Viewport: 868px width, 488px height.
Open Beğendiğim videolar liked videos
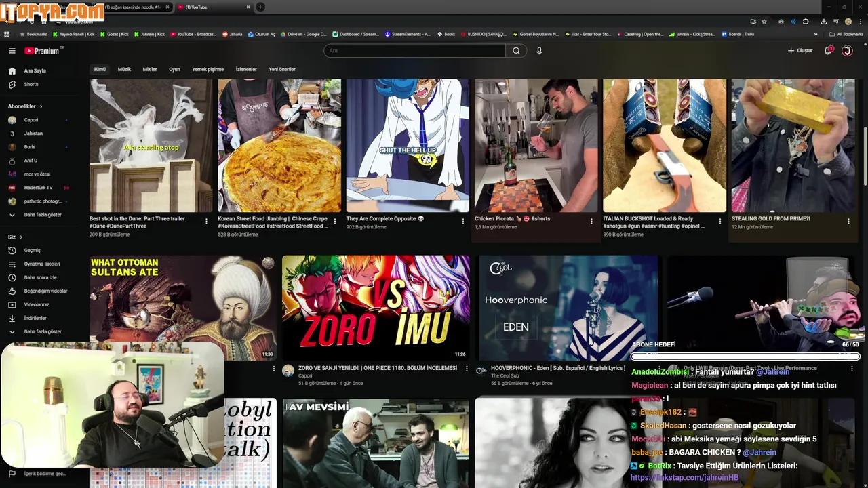click(x=45, y=291)
